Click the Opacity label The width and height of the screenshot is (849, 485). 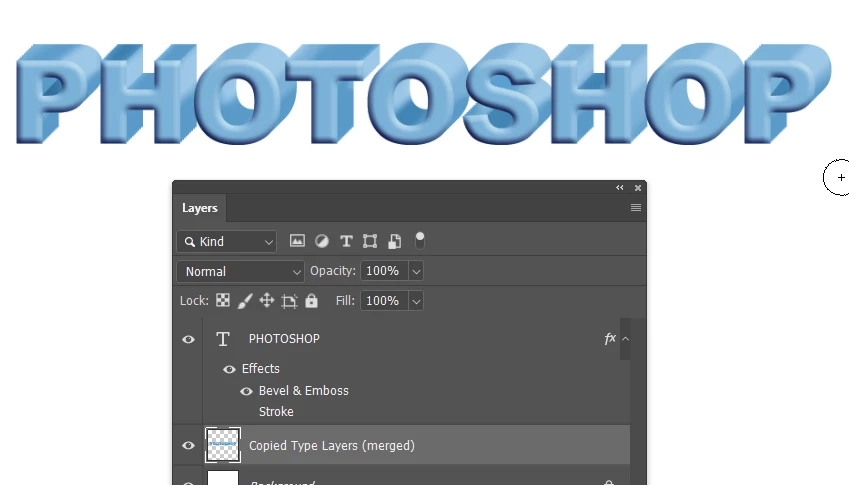(332, 271)
